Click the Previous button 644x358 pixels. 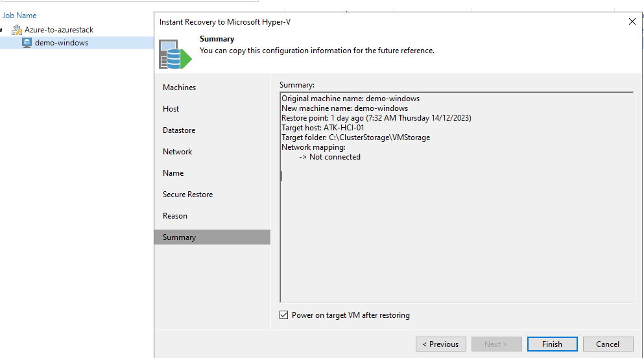(440, 344)
